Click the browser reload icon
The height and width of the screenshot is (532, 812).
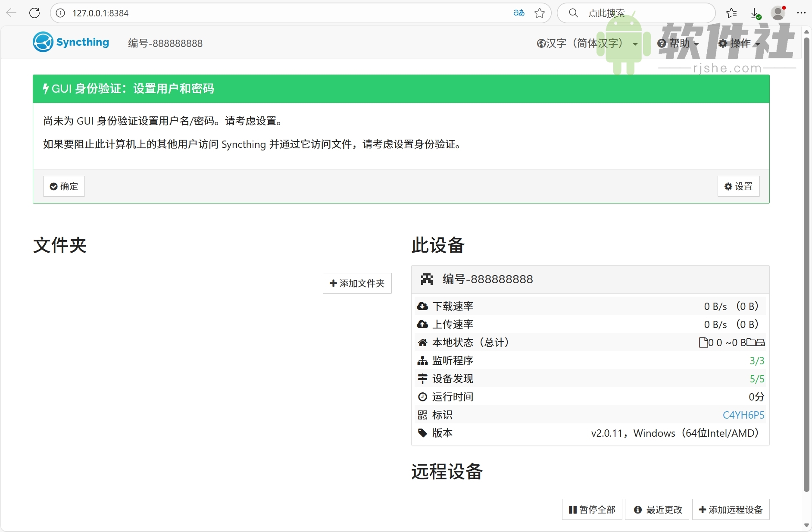(34, 13)
